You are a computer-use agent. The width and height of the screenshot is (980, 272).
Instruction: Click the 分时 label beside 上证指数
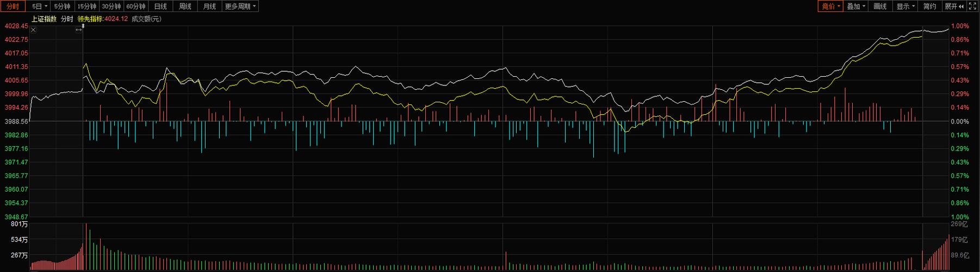pos(67,19)
